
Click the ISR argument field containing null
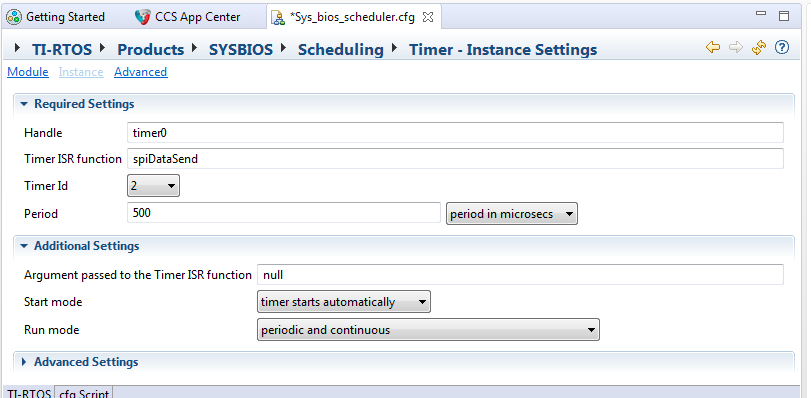tap(520, 274)
